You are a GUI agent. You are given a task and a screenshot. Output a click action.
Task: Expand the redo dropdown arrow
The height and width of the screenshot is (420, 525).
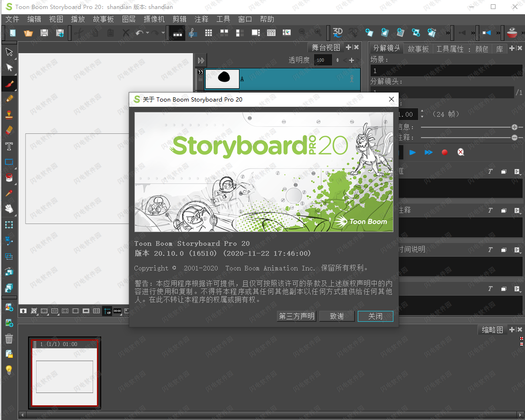[x=163, y=33]
